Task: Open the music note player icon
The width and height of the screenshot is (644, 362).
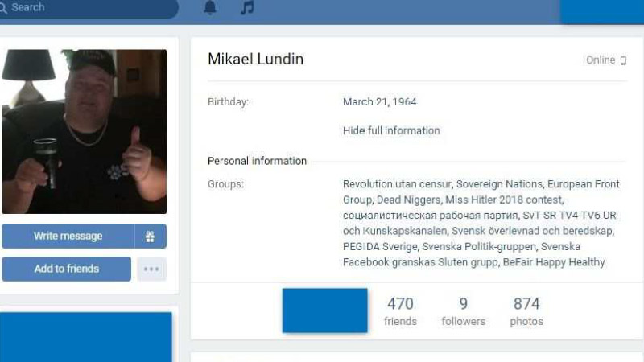Action: (247, 7)
